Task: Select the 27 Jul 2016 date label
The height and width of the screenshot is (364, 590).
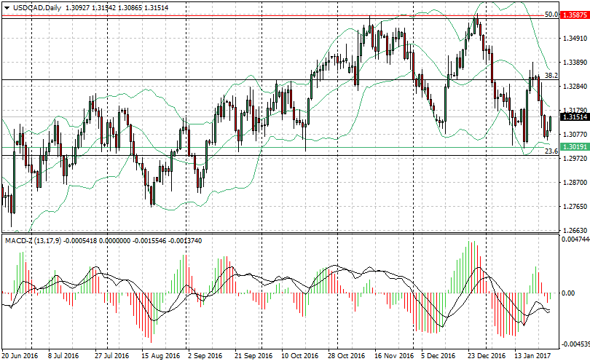Action: (111, 356)
